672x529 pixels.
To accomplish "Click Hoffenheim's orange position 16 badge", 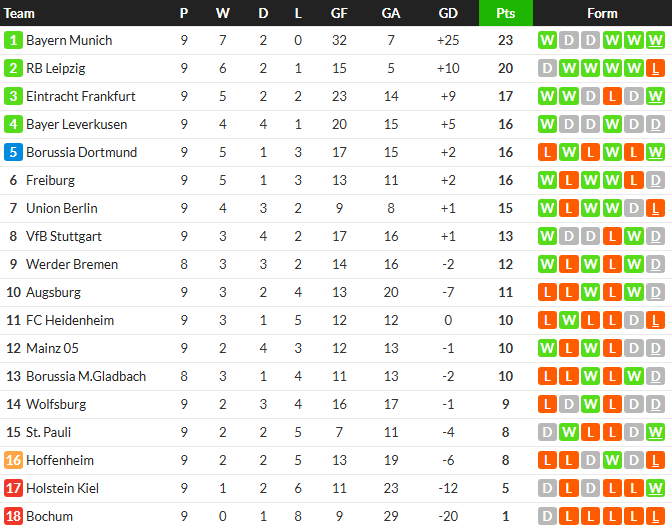I will click(13, 461).
